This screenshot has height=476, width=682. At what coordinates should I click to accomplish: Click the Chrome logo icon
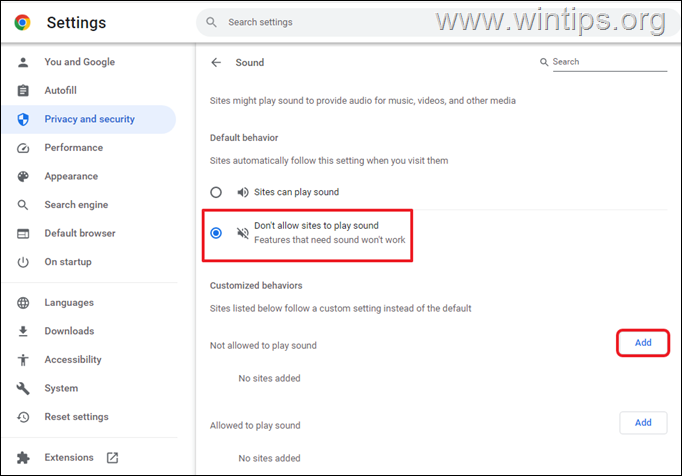(x=22, y=23)
